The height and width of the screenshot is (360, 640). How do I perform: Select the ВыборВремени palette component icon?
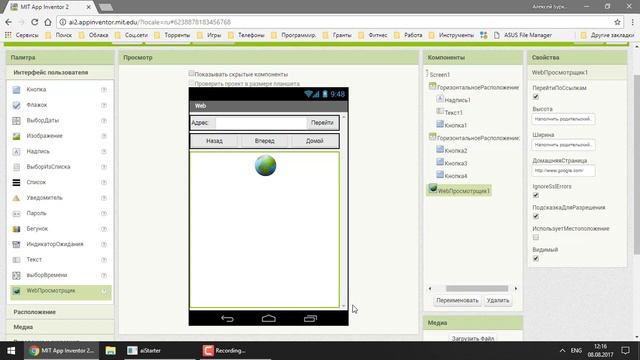point(16,276)
